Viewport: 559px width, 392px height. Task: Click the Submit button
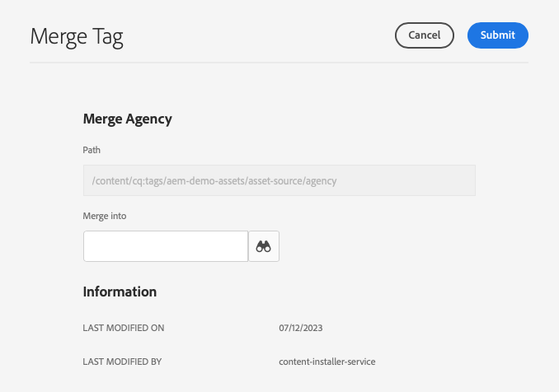point(497,35)
